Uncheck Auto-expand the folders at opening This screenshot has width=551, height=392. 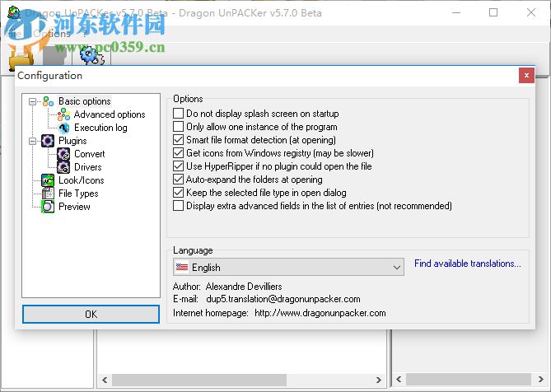pyautogui.click(x=179, y=180)
